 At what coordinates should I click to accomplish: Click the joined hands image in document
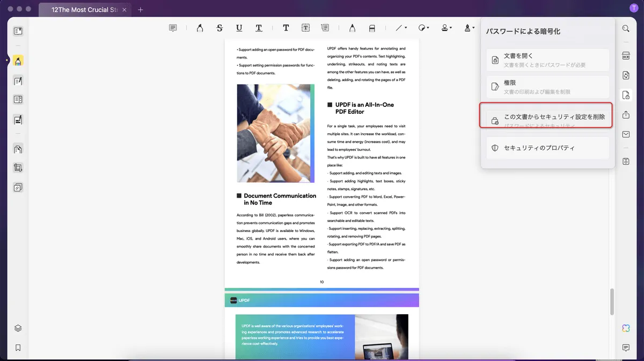pyautogui.click(x=276, y=133)
